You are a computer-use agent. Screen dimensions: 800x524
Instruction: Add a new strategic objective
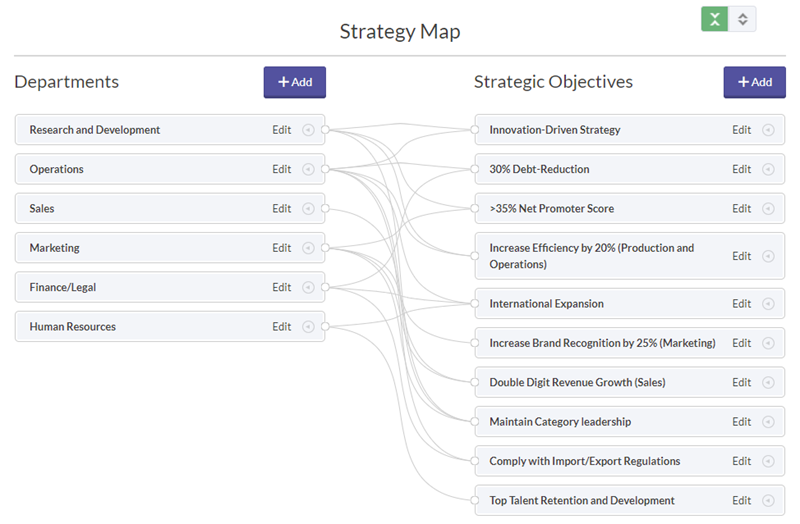point(754,82)
